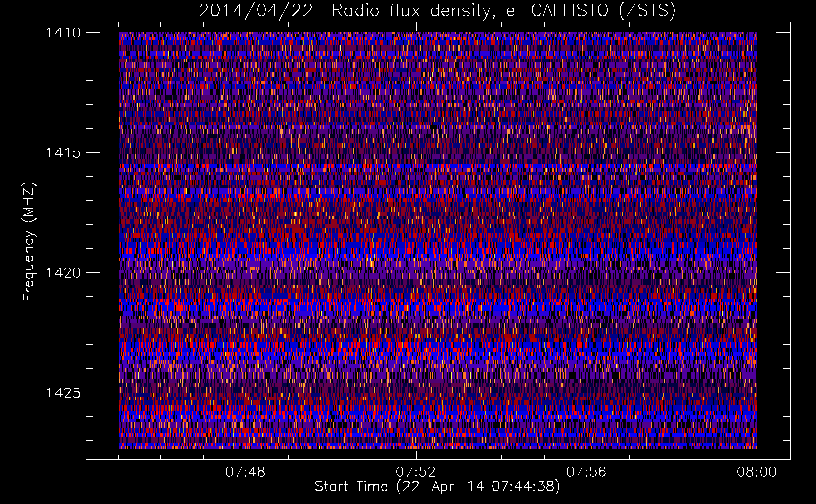Image resolution: width=816 pixels, height=504 pixels.
Task: Select the 1420 frequency axis label
Action: point(63,273)
